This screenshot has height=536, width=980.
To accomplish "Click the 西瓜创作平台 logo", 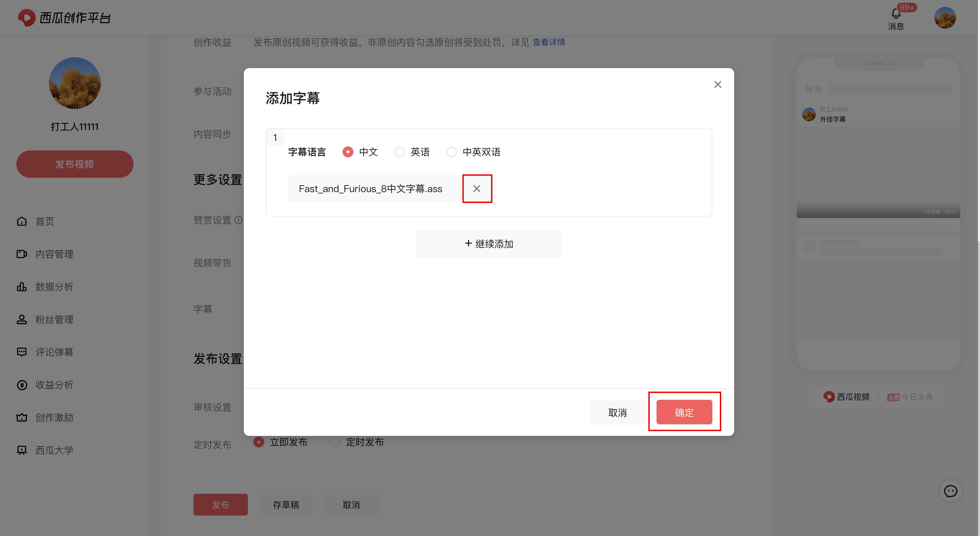I will click(64, 17).
